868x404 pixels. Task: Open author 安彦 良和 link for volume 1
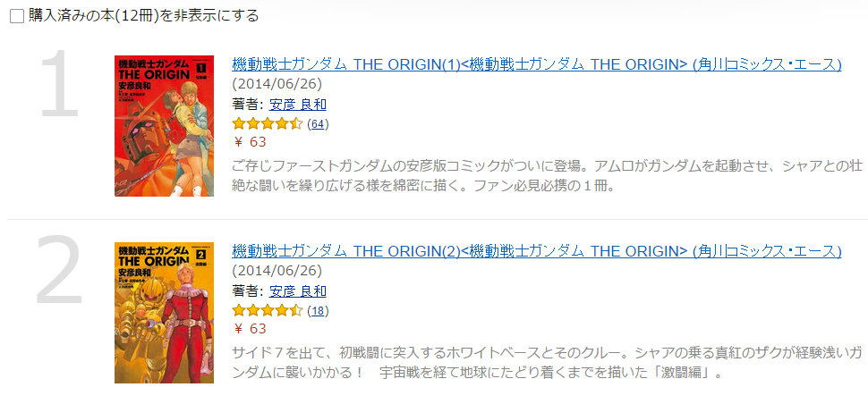tap(297, 105)
